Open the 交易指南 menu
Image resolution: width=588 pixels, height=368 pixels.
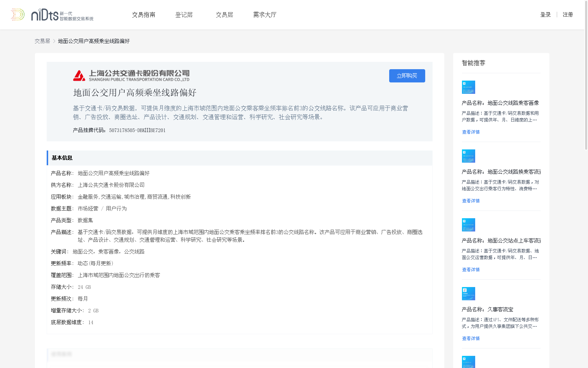pyautogui.click(x=144, y=15)
